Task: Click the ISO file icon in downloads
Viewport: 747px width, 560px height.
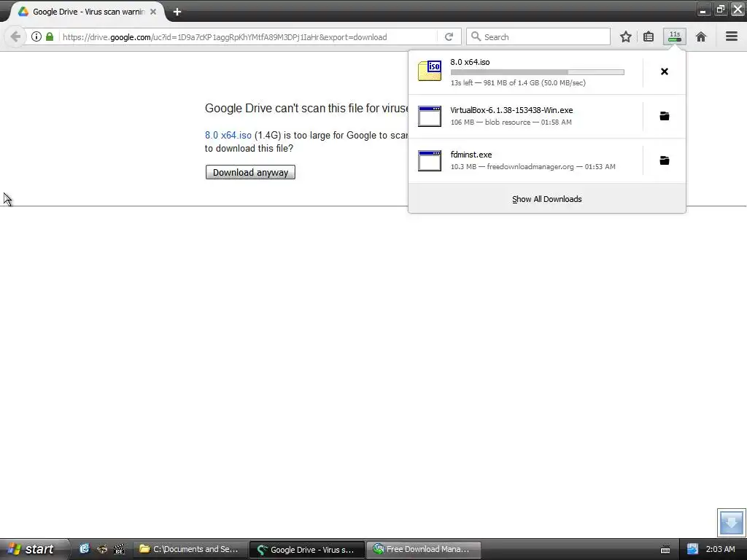Action: (x=430, y=71)
